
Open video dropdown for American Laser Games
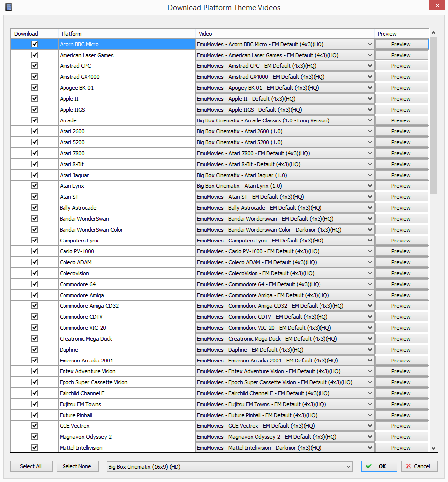370,55
